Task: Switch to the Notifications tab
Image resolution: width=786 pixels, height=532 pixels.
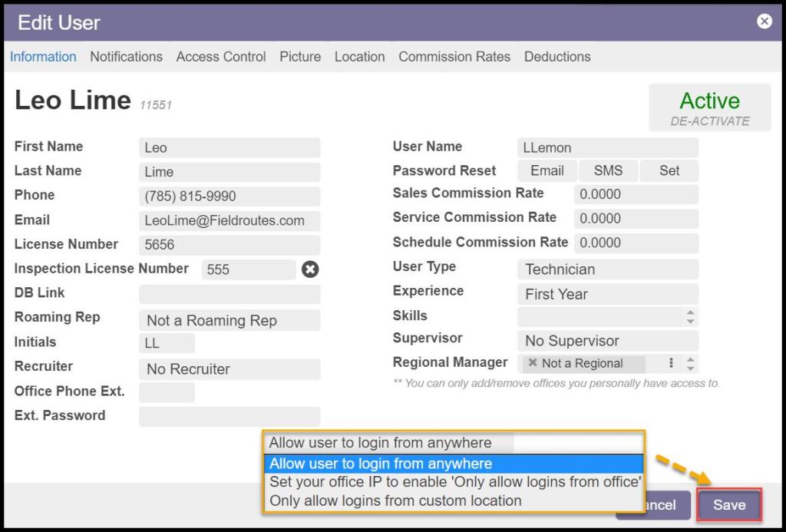Action: tap(126, 57)
